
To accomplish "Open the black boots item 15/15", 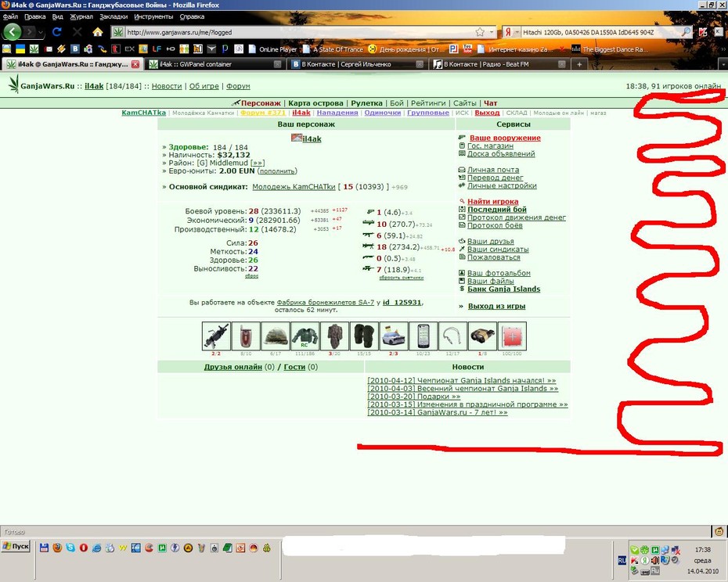I will [364, 336].
